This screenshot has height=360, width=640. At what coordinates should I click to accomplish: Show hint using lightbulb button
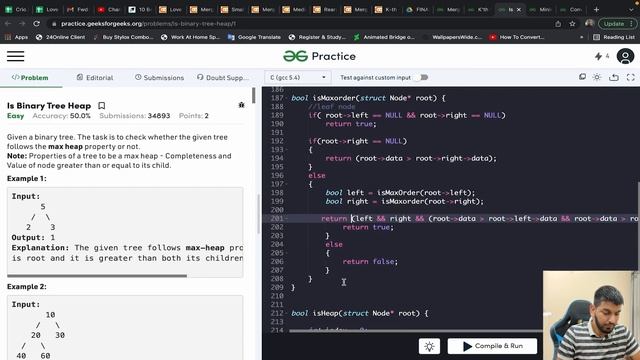(x=429, y=346)
